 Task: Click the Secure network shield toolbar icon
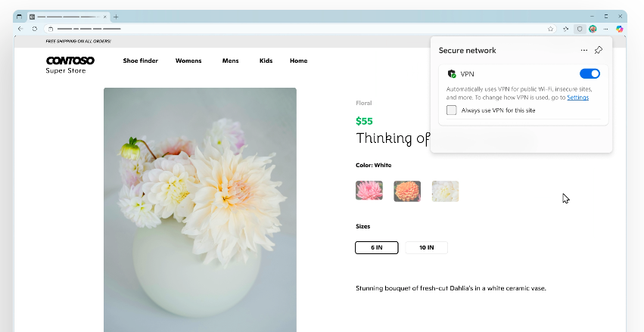click(x=580, y=29)
